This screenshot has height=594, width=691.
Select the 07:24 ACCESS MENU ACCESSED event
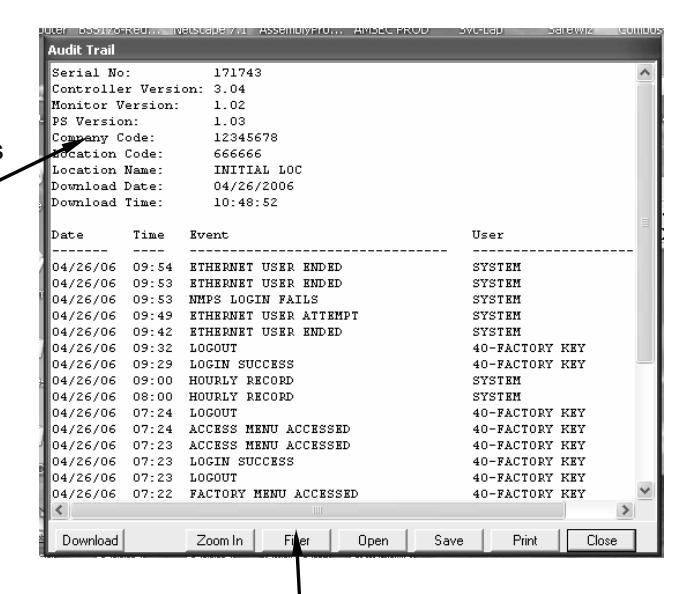(270, 429)
